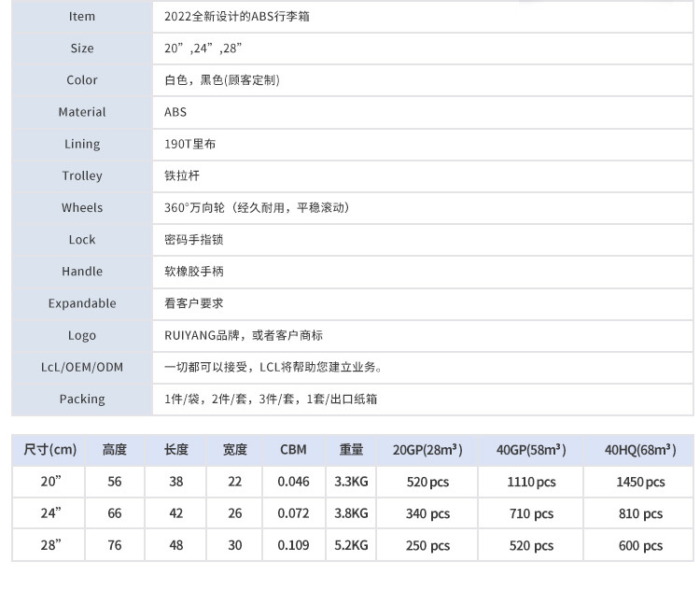Click the 'Item' row label
The image size is (700, 589).
pos(82,17)
